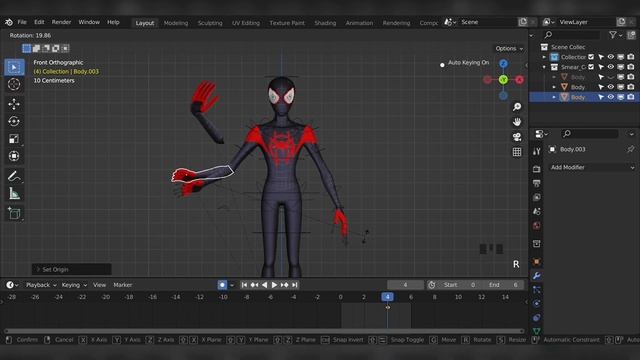Click the ViewLayer name field
The height and width of the screenshot is (360, 640).
(586, 22)
